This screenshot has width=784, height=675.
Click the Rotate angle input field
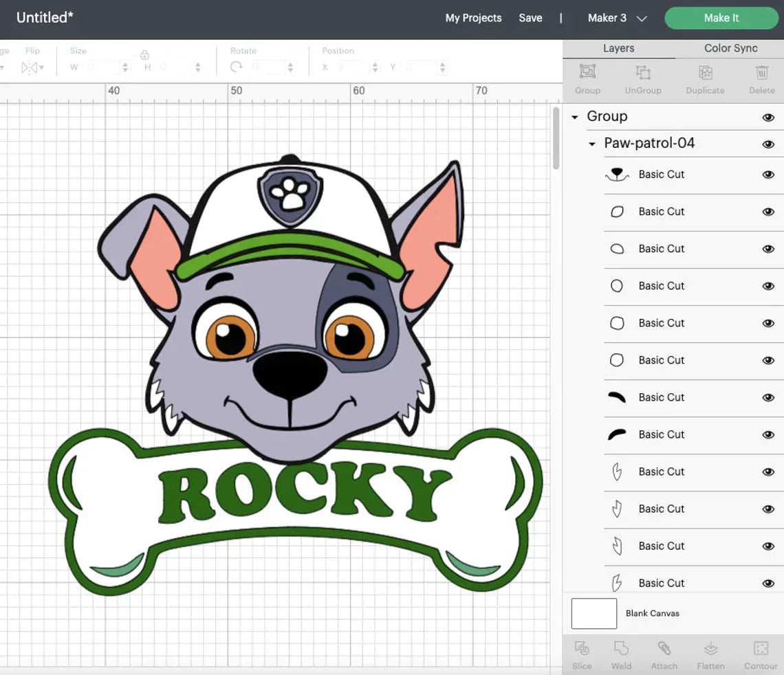tap(269, 67)
